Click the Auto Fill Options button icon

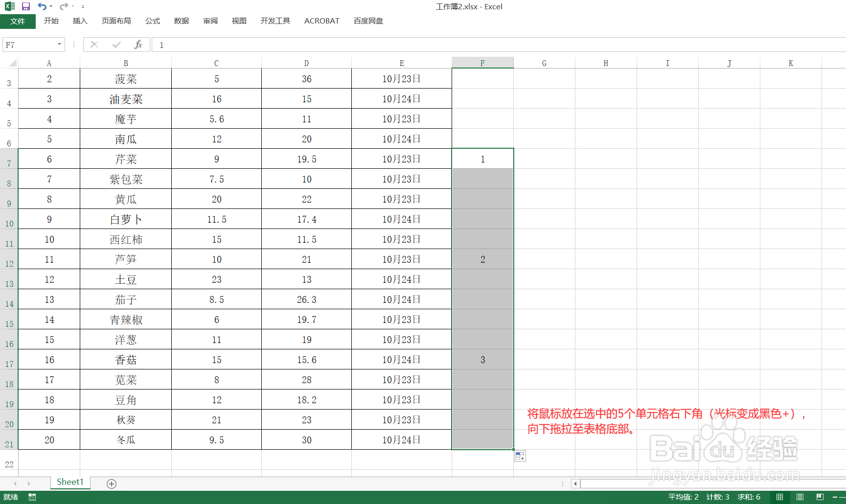tap(520, 456)
